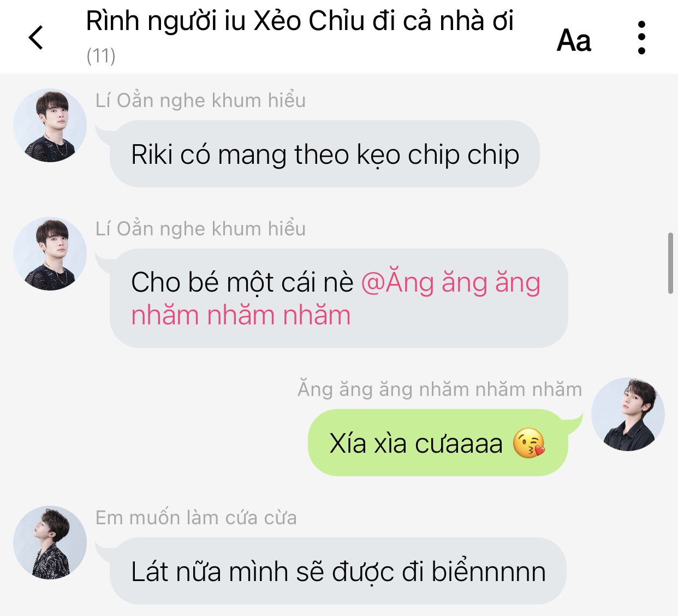Image resolution: width=678 pixels, height=616 pixels.
Task: Tap the gray "Ăng ăng ăng nhăm nhăm nhăm" sender label
Action: click(440, 389)
